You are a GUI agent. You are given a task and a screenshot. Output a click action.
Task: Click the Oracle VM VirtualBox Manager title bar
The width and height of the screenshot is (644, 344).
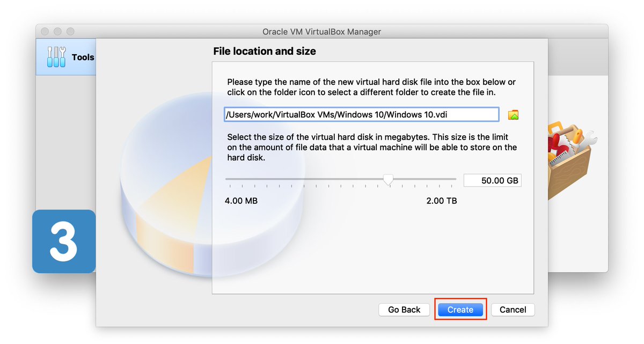(322, 32)
